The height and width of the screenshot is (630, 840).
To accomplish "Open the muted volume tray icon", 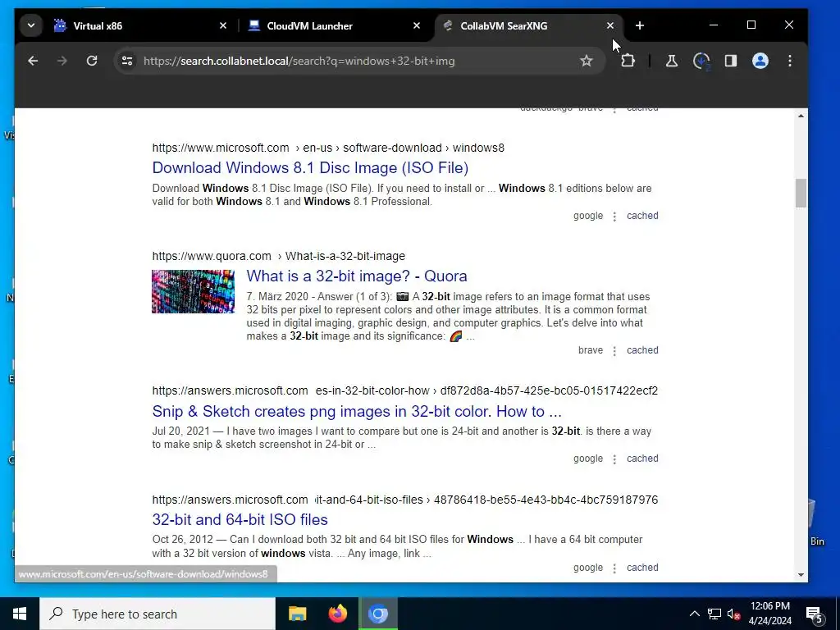I will click(x=733, y=614).
